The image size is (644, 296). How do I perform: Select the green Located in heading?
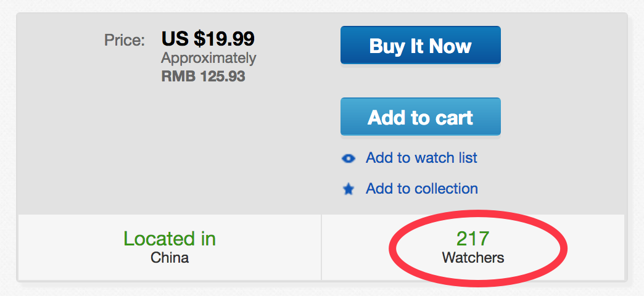pyautogui.click(x=170, y=239)
